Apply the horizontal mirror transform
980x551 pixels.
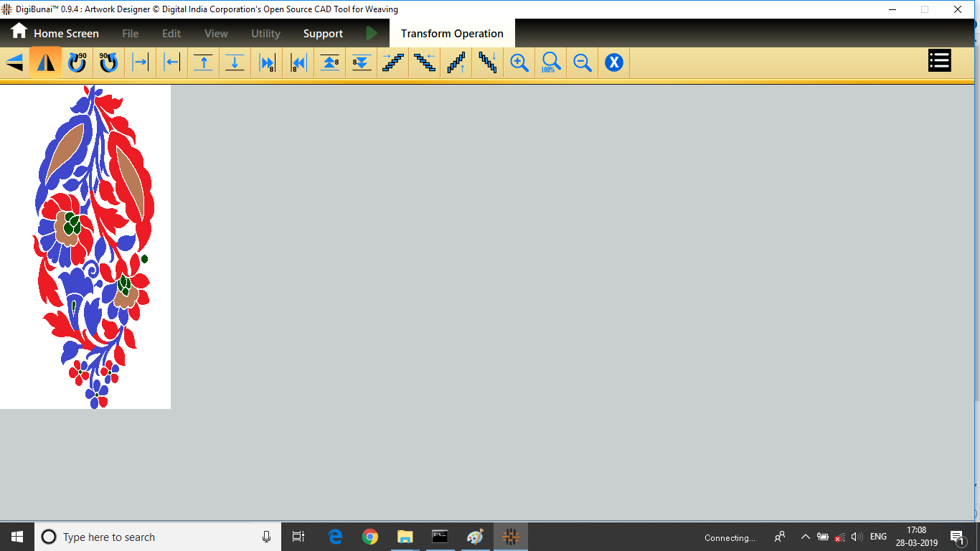tap(14, 62)
